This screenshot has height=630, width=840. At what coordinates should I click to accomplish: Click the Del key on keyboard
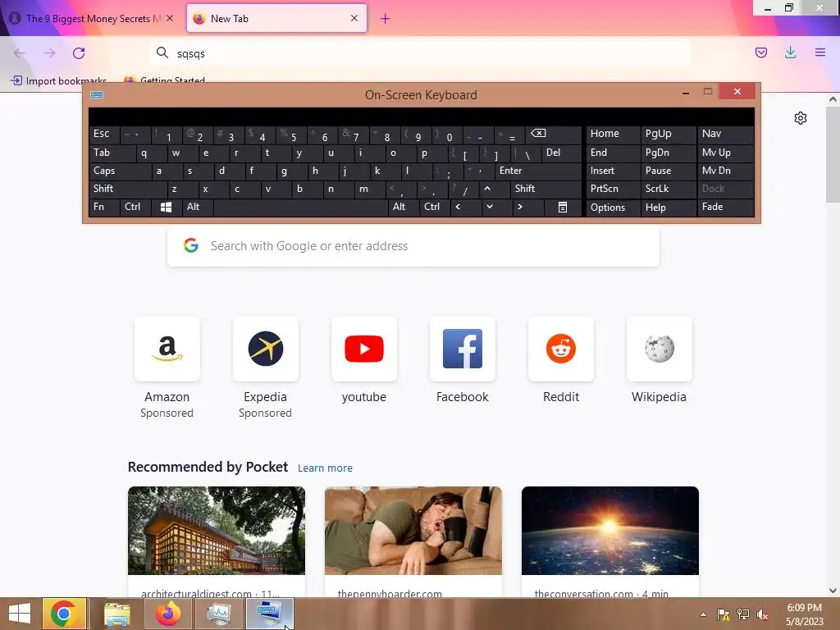click(561, 153)
